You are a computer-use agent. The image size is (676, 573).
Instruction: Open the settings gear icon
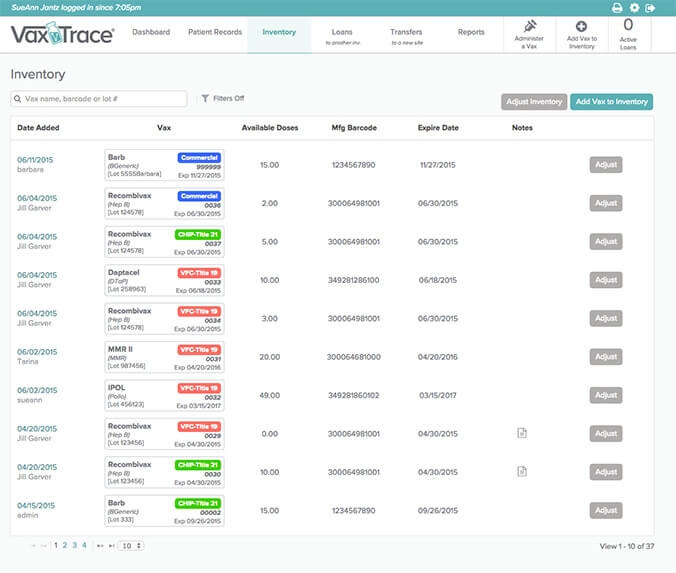click(634, 8)
